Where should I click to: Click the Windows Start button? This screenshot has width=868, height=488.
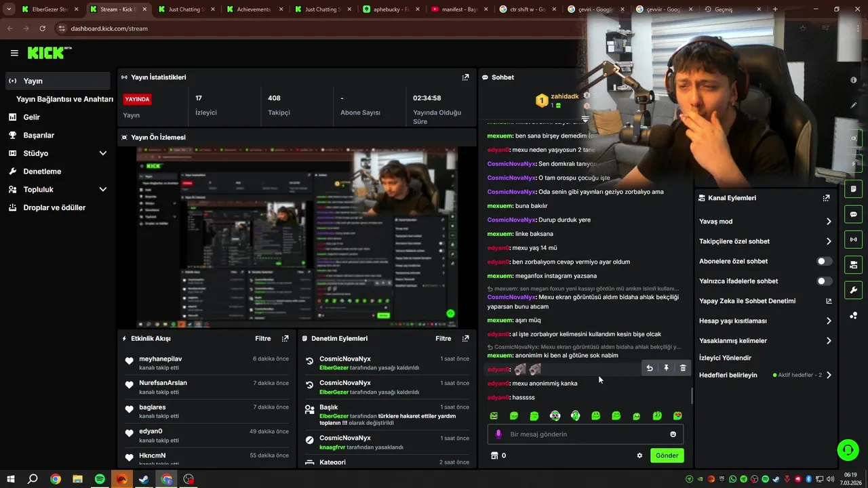pos(11,479)
